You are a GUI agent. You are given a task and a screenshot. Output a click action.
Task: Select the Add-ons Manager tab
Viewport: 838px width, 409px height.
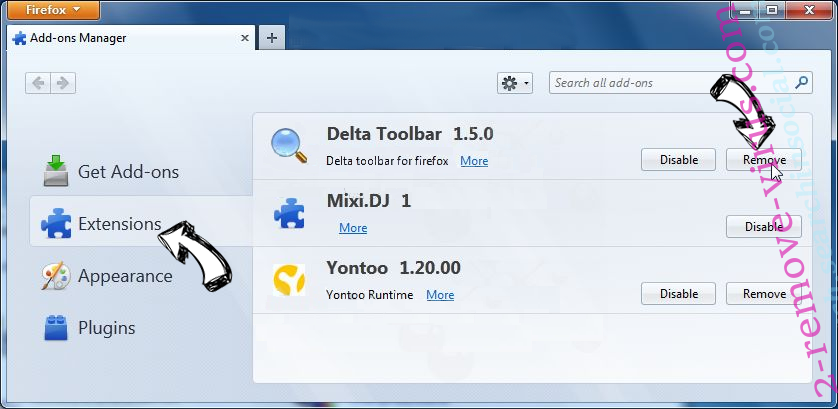pyautogui.click(x=120, y=38)
